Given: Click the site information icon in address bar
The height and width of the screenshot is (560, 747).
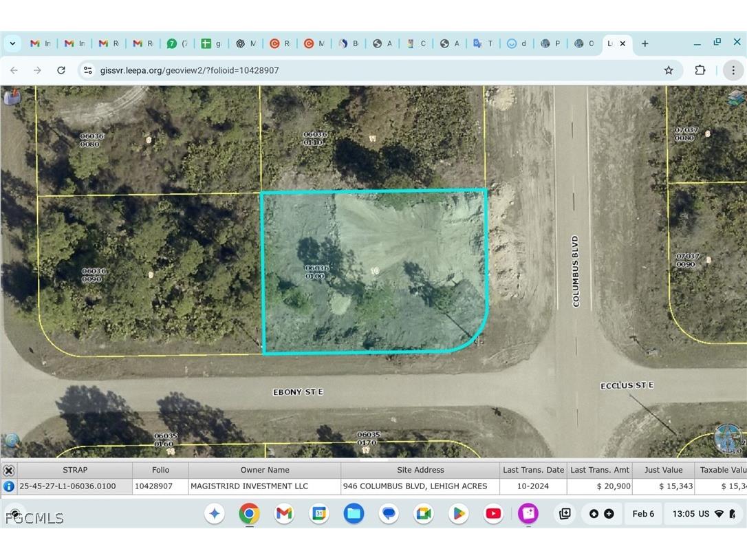Looking at the screenshot, I should click(x=87, y=70).
